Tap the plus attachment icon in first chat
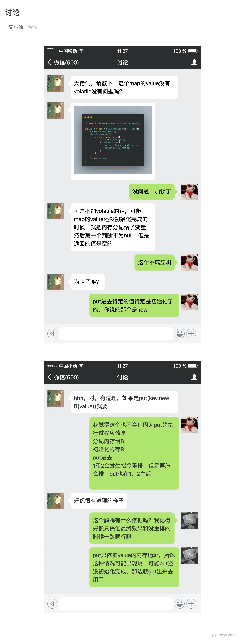This screenshot has width=245, height=644. point(191,333)
